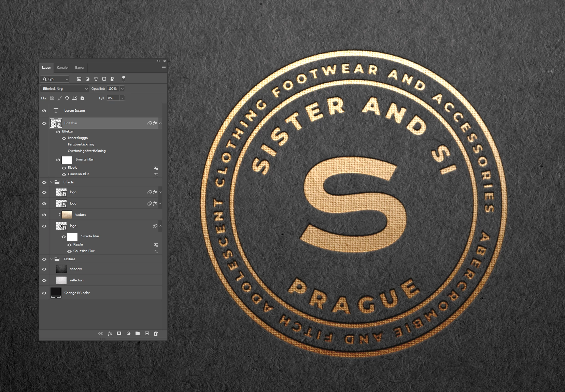Create new group folder icon

(x=137, y=334)
